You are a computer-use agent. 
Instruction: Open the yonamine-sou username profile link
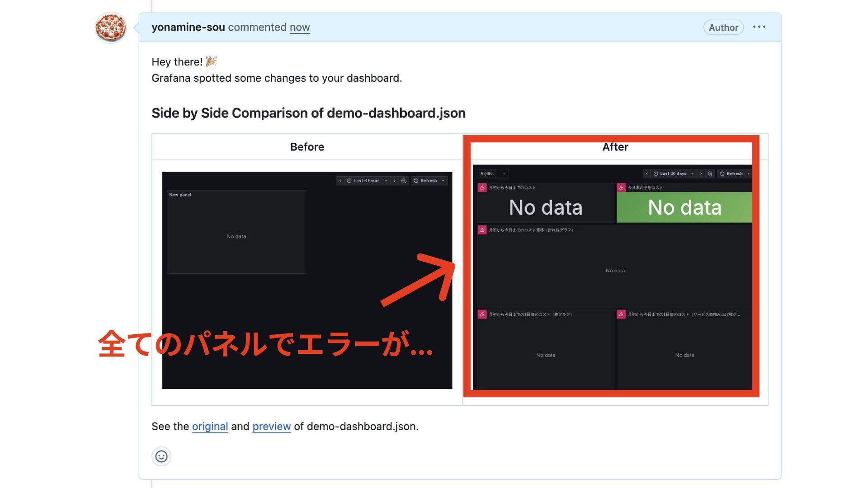tap(188, 27)
